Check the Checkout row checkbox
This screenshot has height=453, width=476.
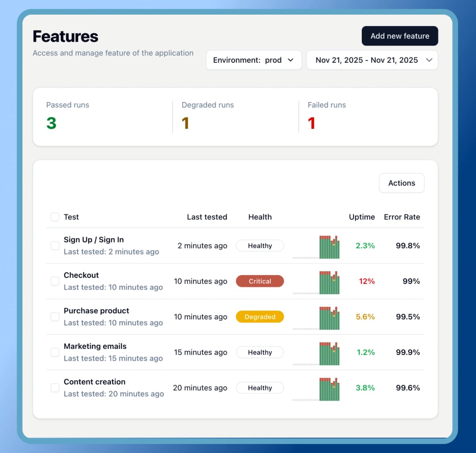pyautogui.click(x=55, y=281)
